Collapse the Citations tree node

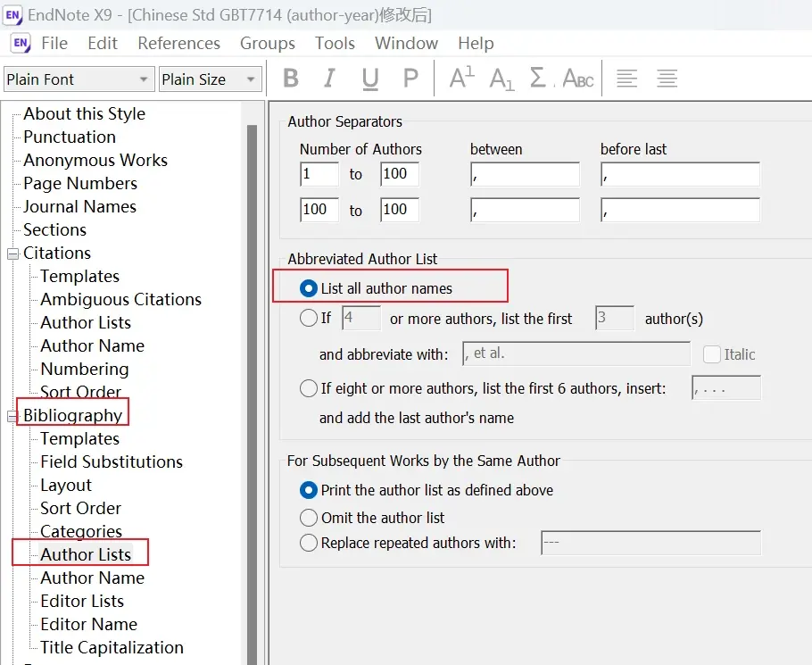point(12,254)
